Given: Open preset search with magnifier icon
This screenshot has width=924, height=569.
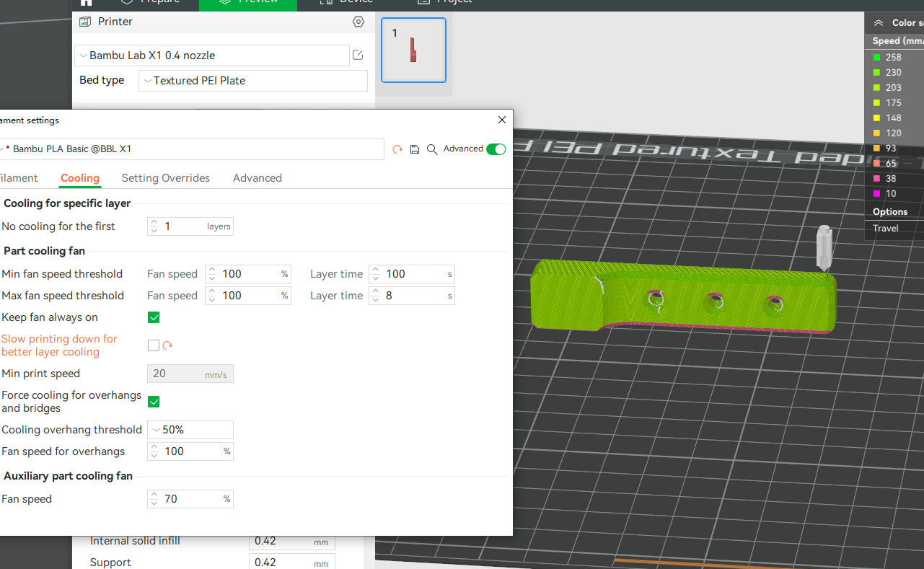Looking at the screenshot, I should (432, 149).
